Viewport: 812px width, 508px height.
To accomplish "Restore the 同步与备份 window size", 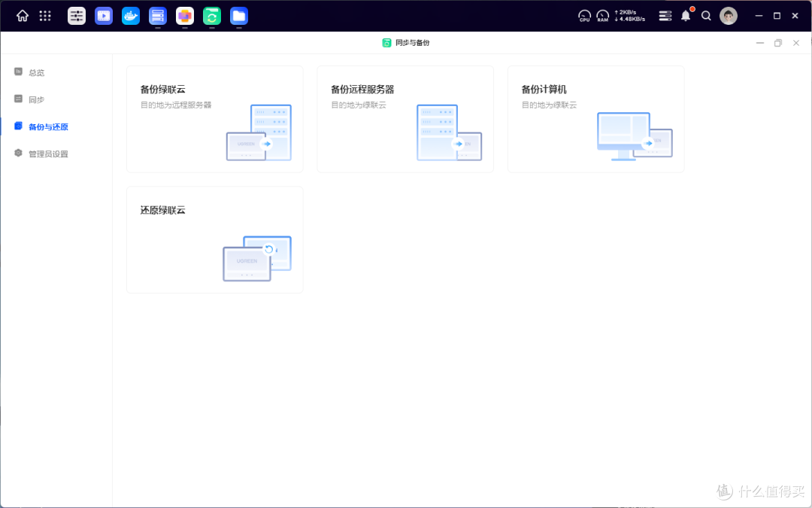I will click(x=778, y=43).
